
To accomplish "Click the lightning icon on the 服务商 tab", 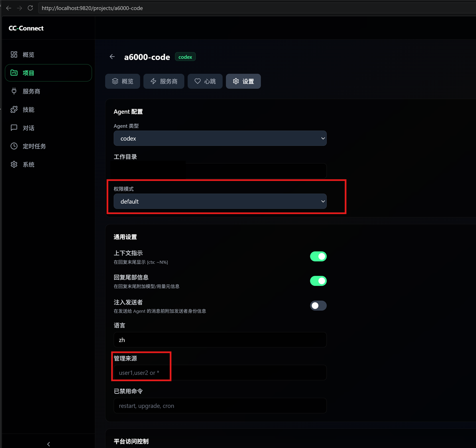I will pos(153,81).
